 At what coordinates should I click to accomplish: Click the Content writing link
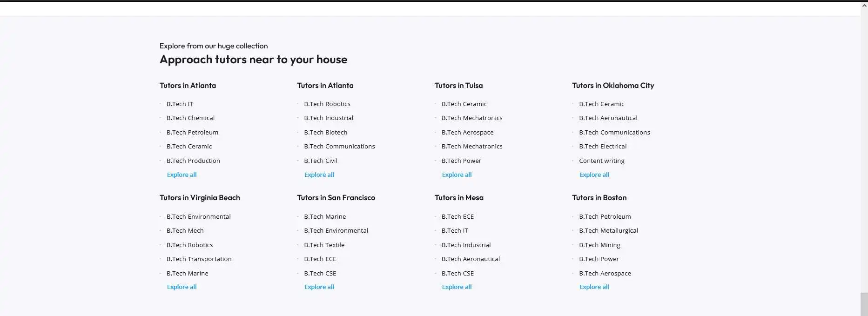pos(601,161)
